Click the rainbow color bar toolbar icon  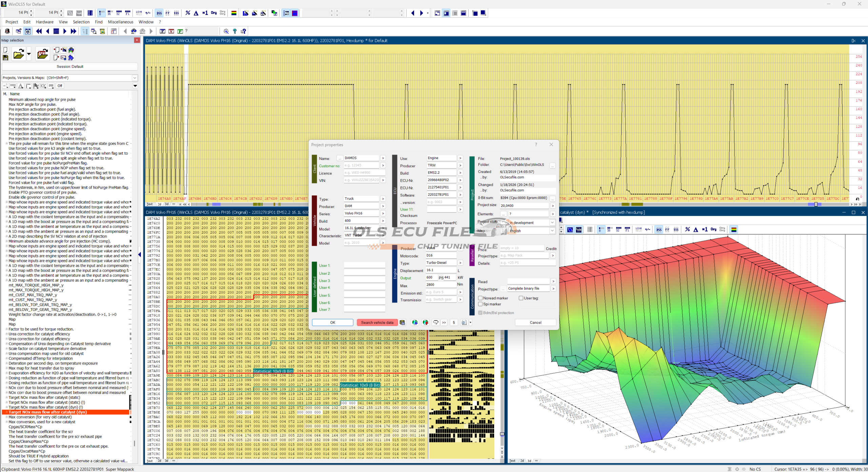click(234, 13)
